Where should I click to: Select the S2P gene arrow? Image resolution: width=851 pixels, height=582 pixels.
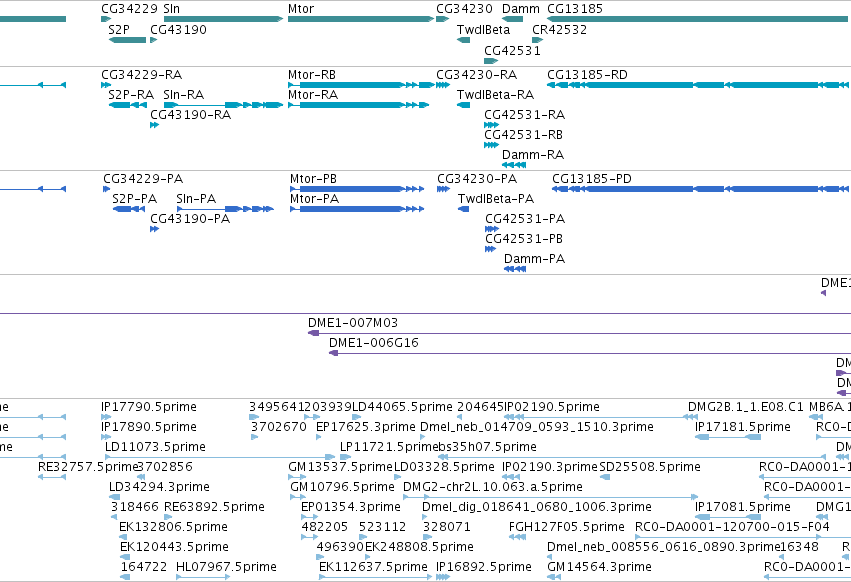[128, 40]
